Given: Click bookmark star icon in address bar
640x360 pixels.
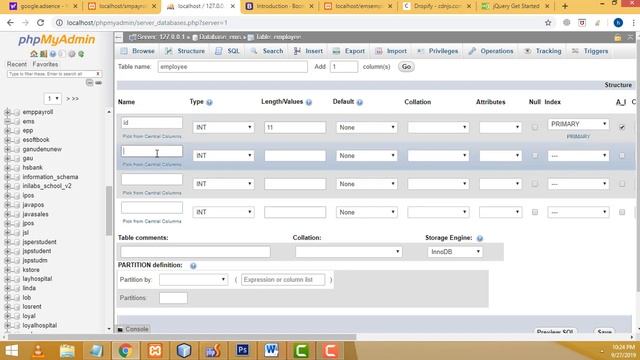Looking at the screenshot, I should tap(548, 23).
